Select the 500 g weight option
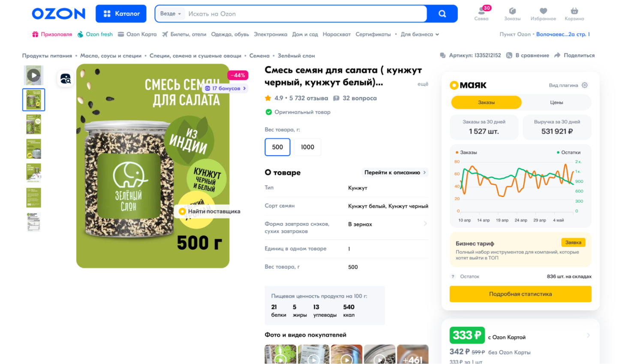Image resolution: width=643 pixels, height=364 pixels. [x=277, y=147]
